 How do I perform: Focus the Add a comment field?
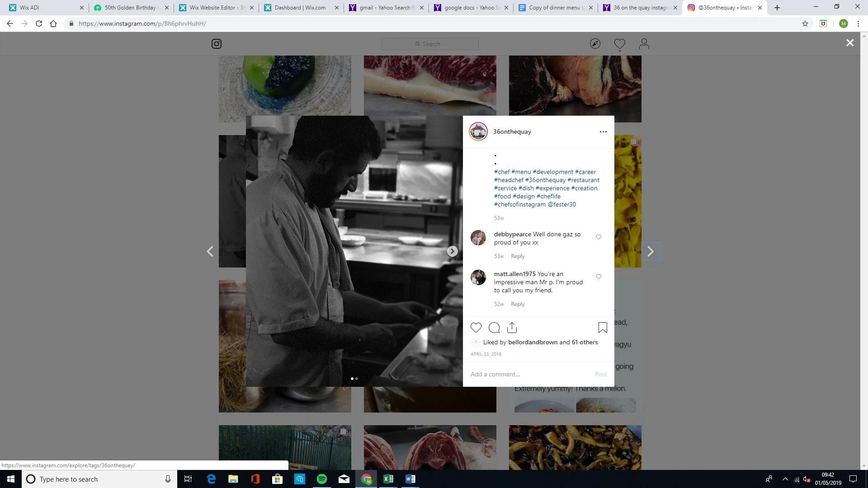click(529, 374)
